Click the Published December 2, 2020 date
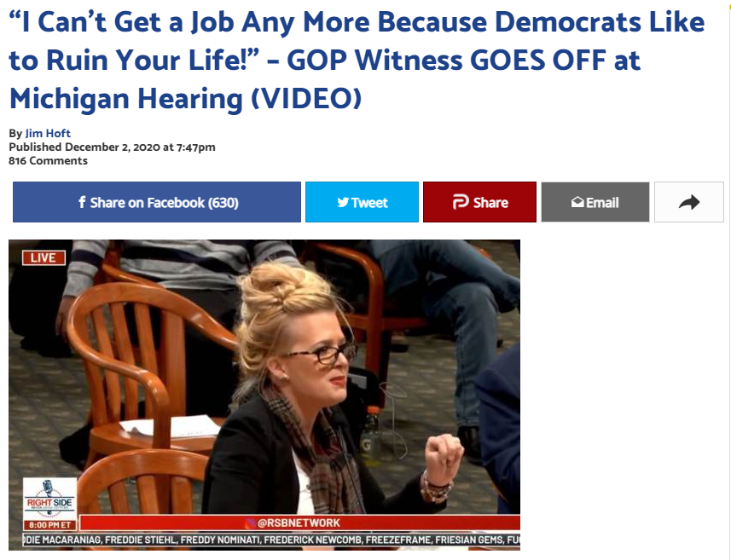The width and height of the screenshot is (731, 560). coord(112,147)
